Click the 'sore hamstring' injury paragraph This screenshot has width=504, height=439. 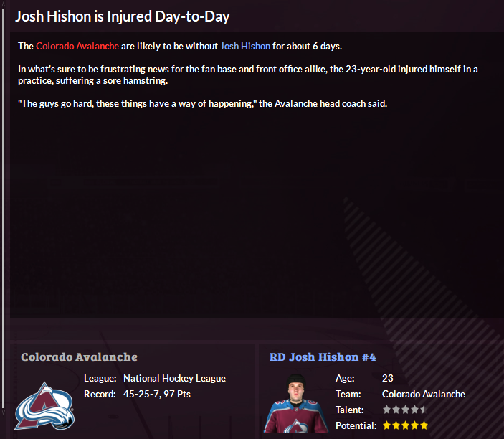247,75
